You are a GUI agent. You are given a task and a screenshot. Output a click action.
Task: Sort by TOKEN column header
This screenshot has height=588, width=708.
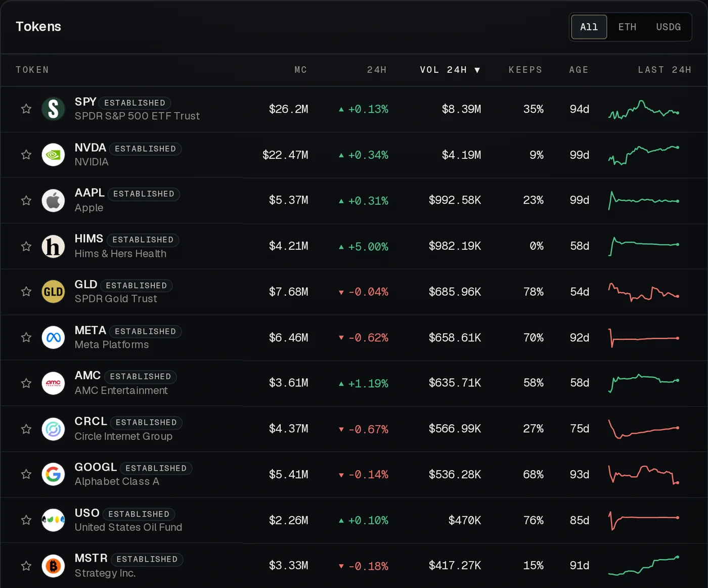(32, 70)
